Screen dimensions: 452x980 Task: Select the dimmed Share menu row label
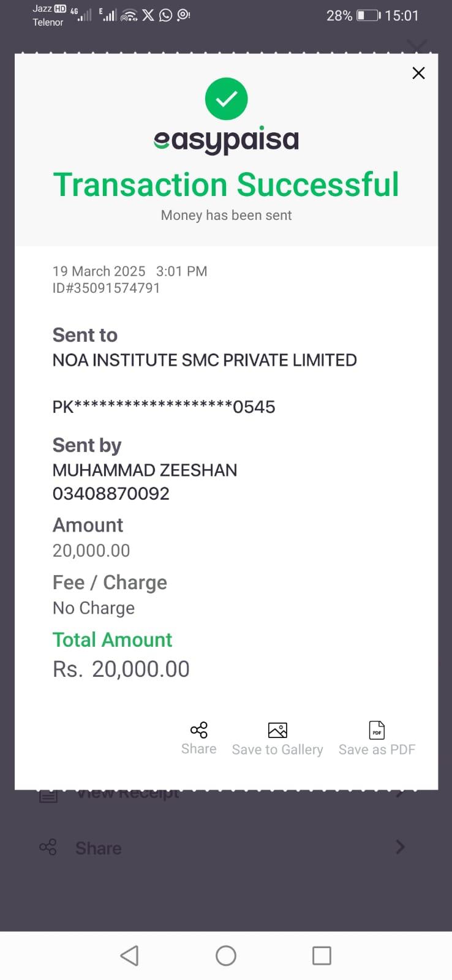99,848
